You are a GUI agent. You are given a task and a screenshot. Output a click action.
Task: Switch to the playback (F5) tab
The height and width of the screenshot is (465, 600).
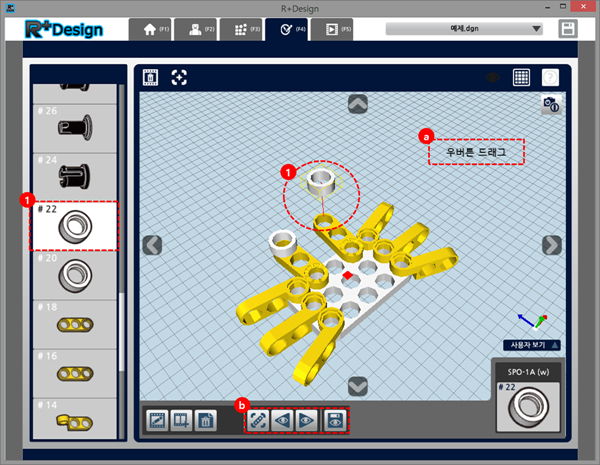pos(337,29)
